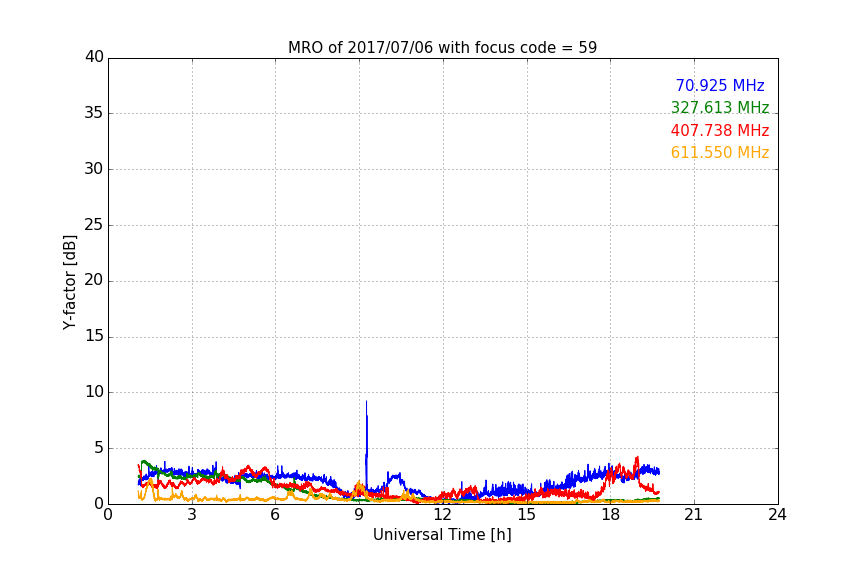Screen dimensions: 864x576
Task: Click the peak of the blue spike after hour 9
Action: [x=366, y=402]
